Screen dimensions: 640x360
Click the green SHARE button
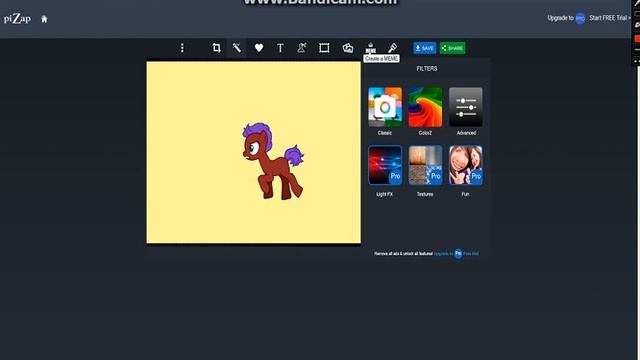(x=452, y=48)
